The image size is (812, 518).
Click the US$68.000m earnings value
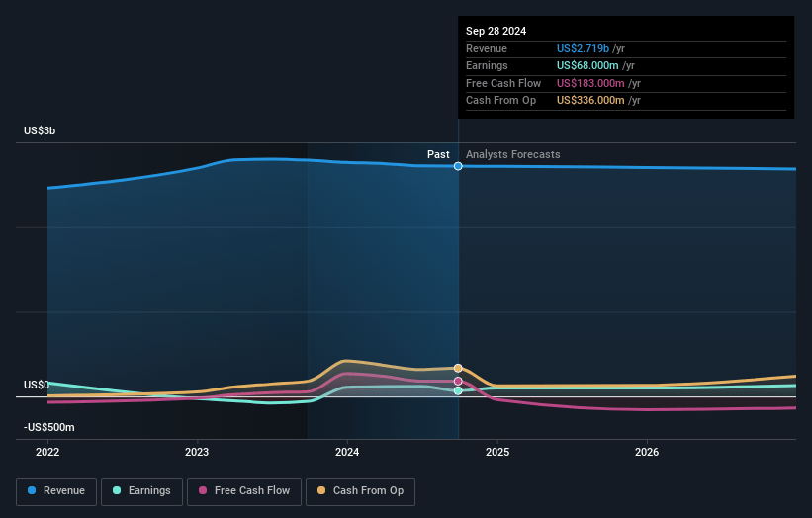pyautogui.click(x=587, y=65)
